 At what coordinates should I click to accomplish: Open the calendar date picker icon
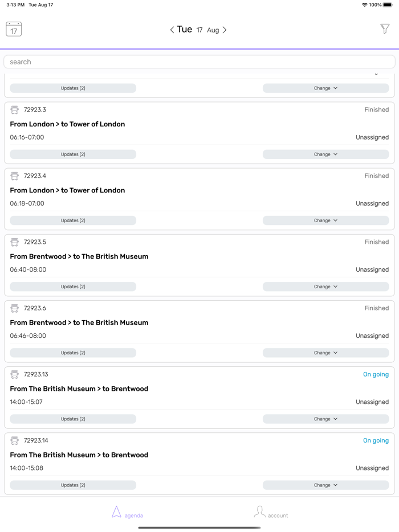click(x=14, y=29)
